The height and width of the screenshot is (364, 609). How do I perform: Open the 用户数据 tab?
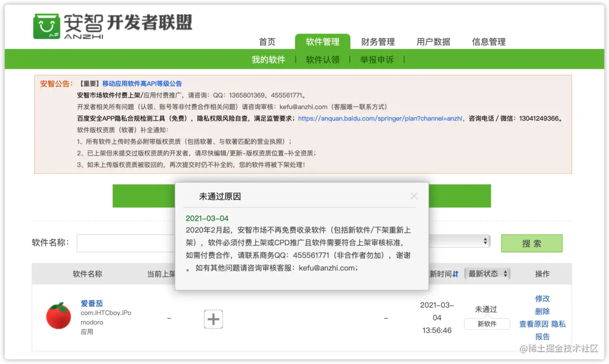[x=433, y=42]
